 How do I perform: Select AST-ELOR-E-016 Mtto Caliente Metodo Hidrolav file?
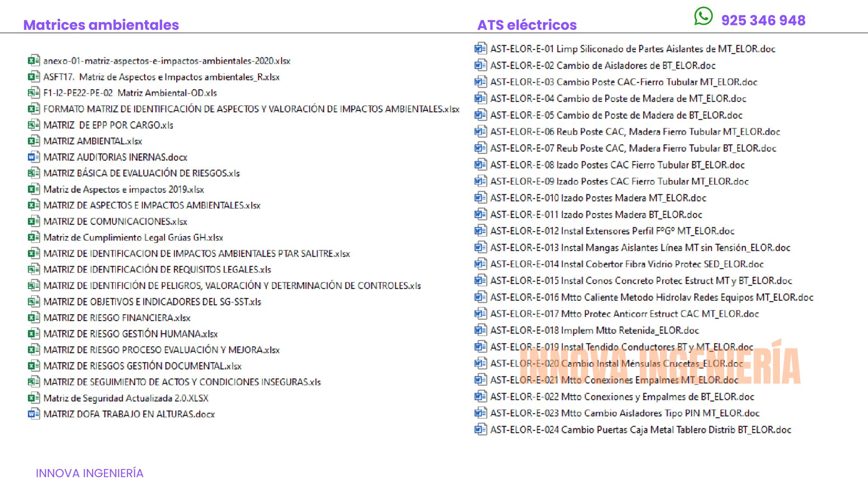click(x=651, y=297)
